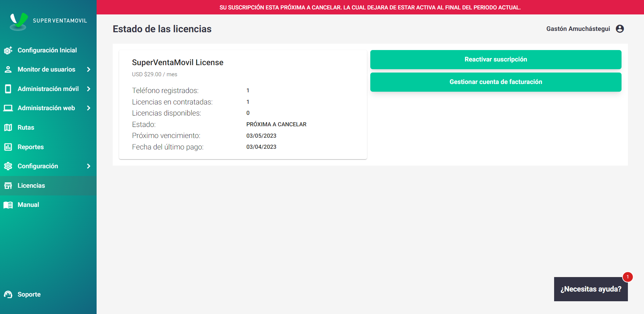Click the USD $29.00 / mes price
The image size is (644, 314).
155,75
